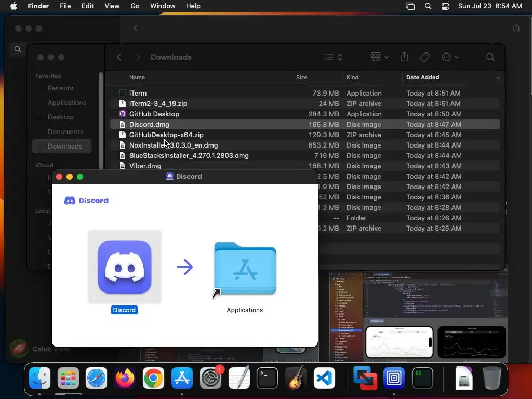Open the disk image document in the Dock
This screenshot has width=532, height=399.
click(463, 378)
